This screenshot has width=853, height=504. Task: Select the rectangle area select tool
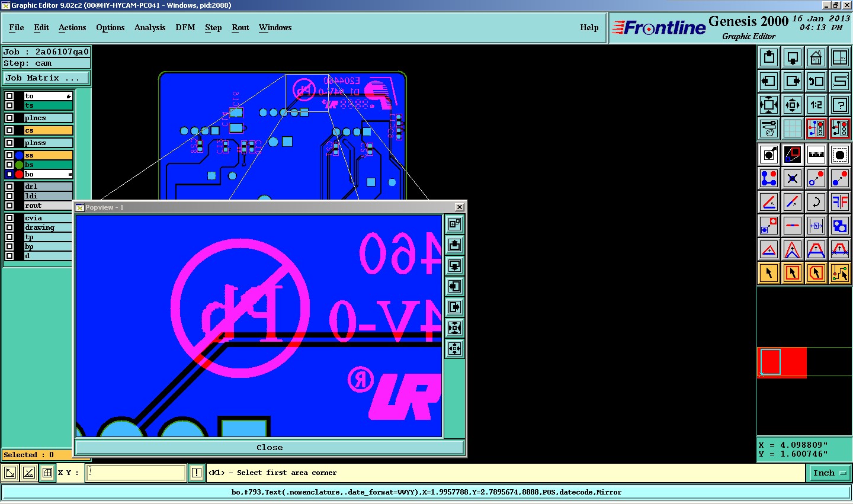pos(793,273)
